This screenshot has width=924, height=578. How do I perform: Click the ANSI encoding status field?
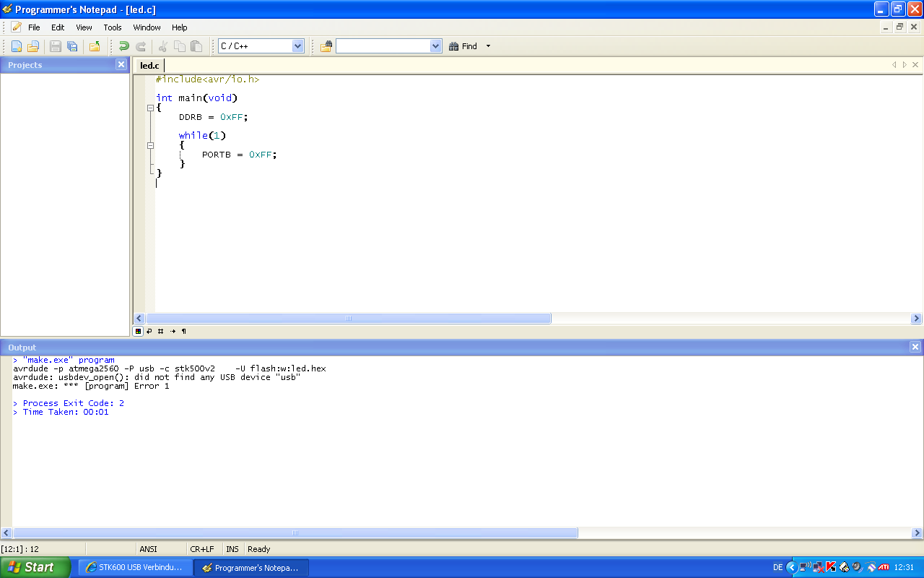click(x=148, y=549)
